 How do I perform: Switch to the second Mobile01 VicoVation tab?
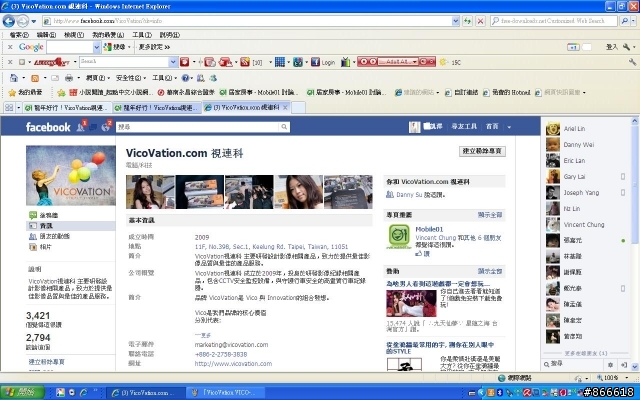click(156, 108)
